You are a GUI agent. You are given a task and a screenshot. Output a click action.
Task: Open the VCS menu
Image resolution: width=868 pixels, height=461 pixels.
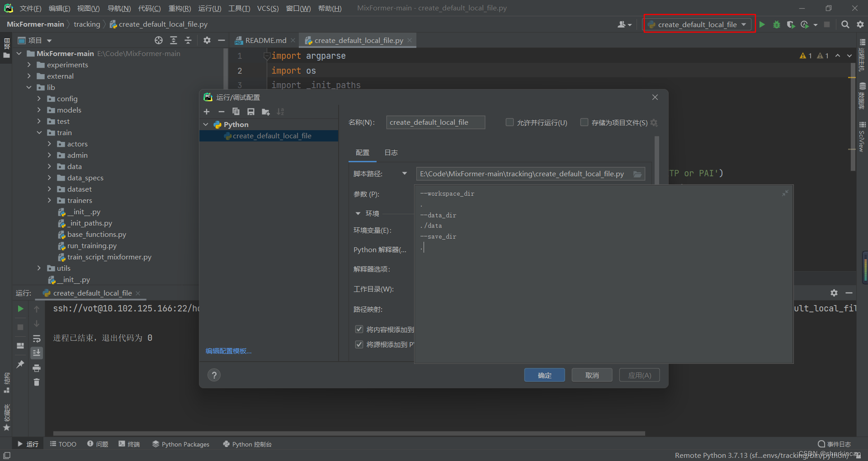pos(268,8)
